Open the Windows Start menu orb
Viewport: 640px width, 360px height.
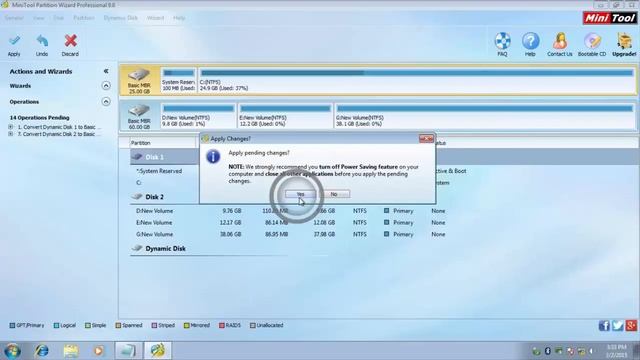point(12,351)
